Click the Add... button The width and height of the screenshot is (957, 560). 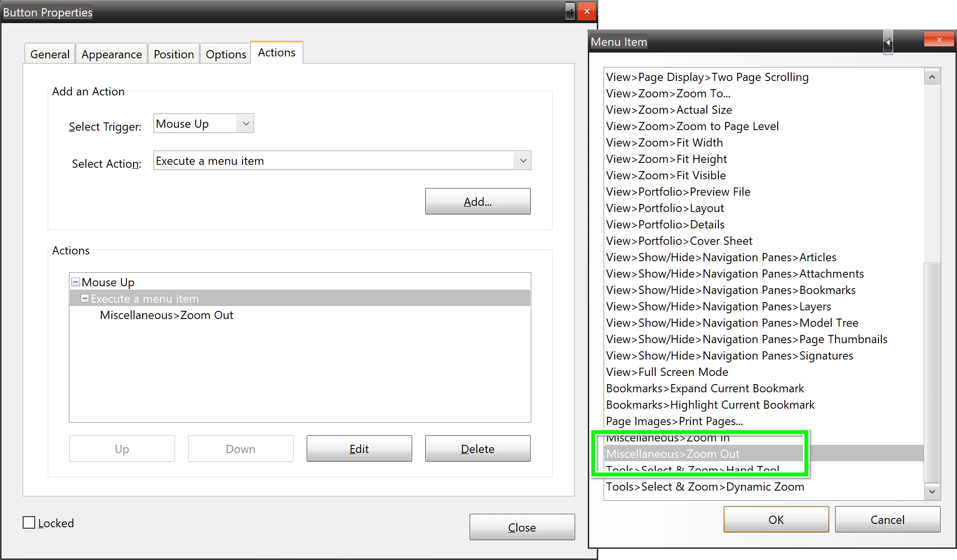coord(477,201)
